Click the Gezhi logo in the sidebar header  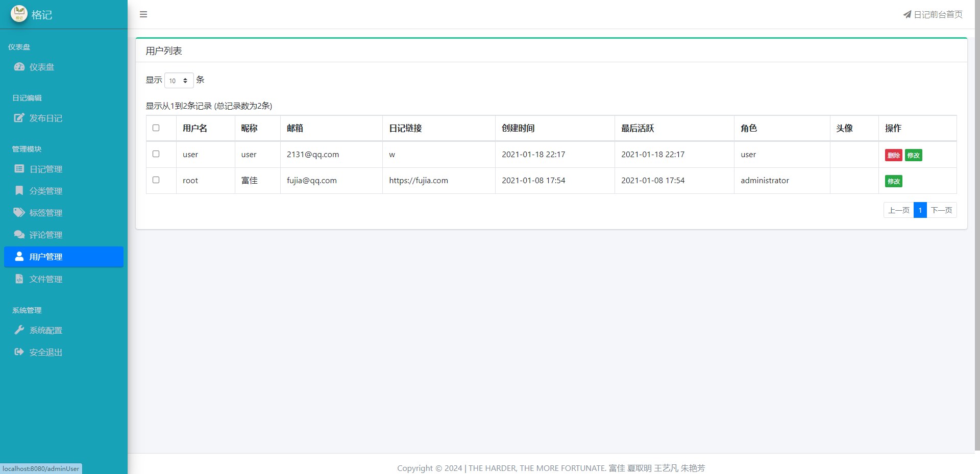coord(19,14)
